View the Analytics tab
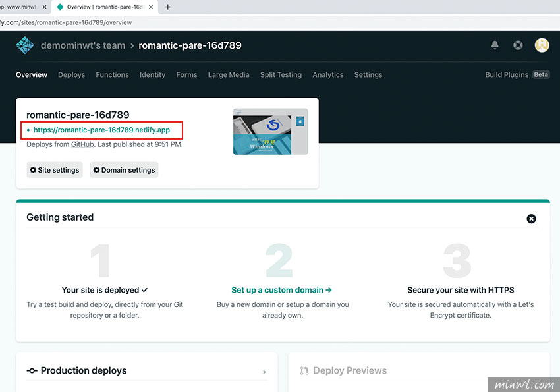Viewport: 560px width, 392px height. click(x=328, y=74)
